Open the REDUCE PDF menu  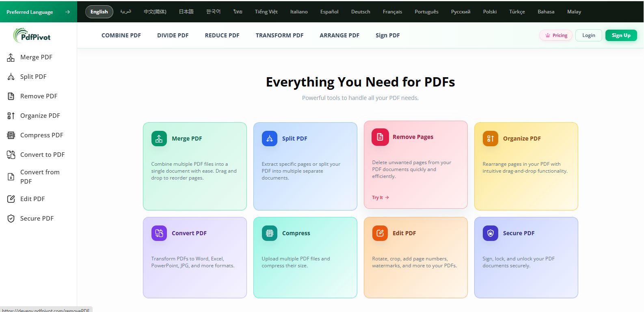222,35
